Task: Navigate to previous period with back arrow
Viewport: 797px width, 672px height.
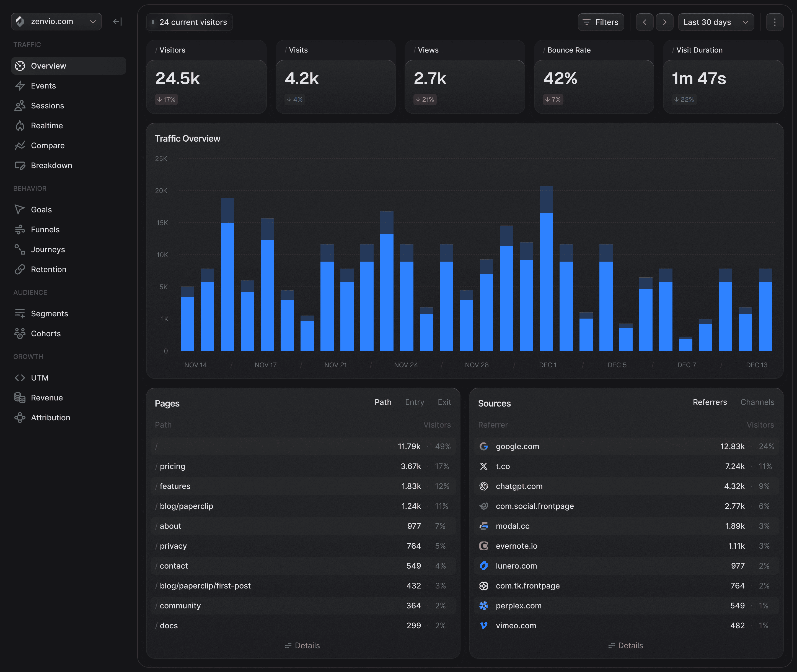Action: coord(645,22)
